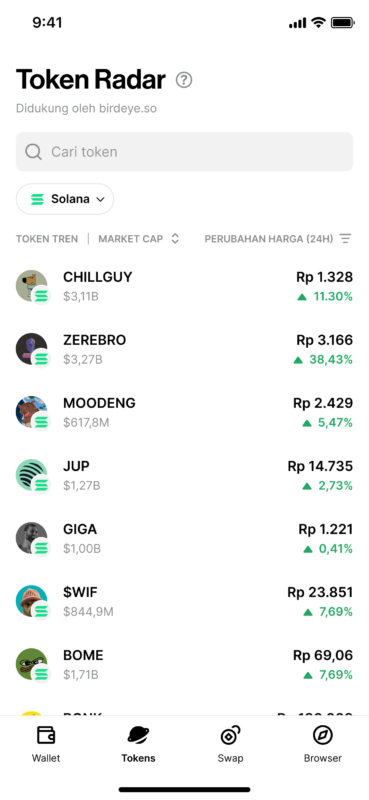Viewport: 369px width, 800px height.
Task: Sort by Perubahan Harga (24H)
Action: tap(269, 239)
